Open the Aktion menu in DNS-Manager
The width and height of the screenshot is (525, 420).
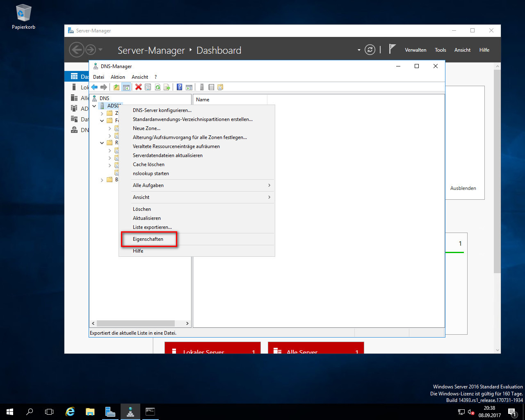pos(118,77)
